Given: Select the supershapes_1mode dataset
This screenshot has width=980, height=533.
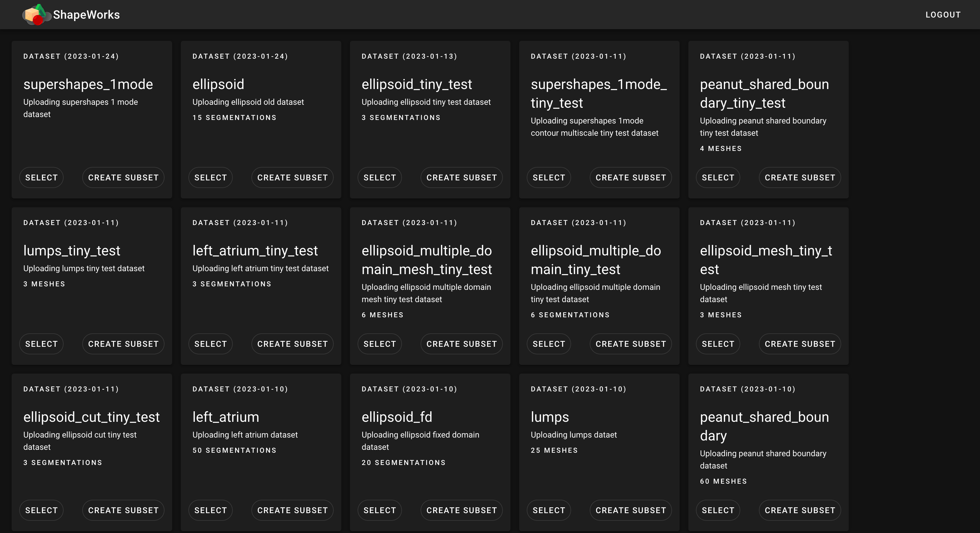Looking at the screenshot, I should [42, 177].
